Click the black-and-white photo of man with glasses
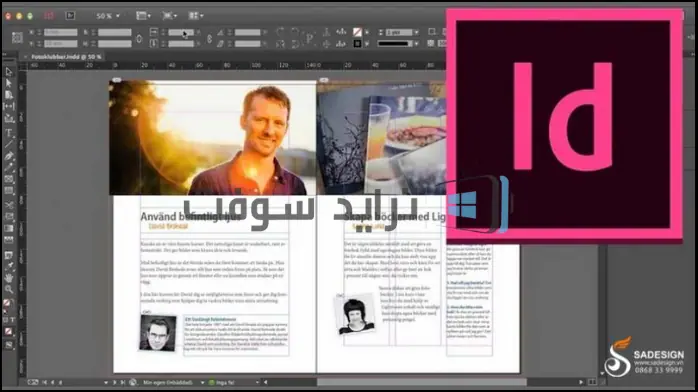The image size is (698, 392). pos(158,333)
